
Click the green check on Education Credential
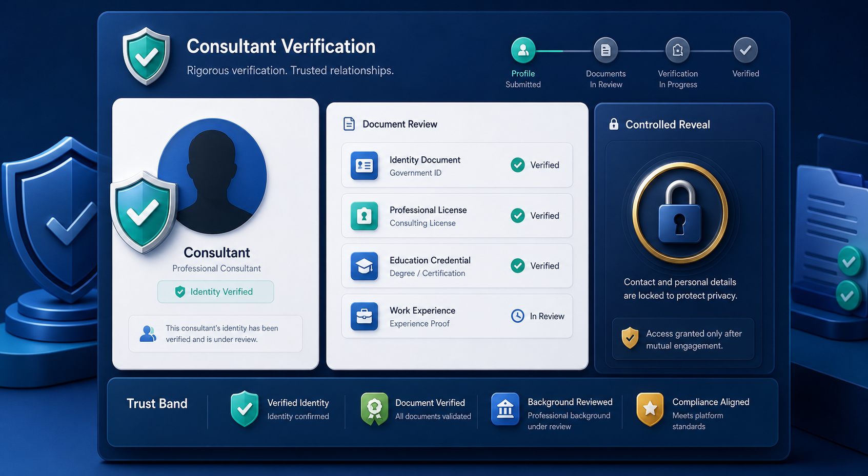pos(518,266)
